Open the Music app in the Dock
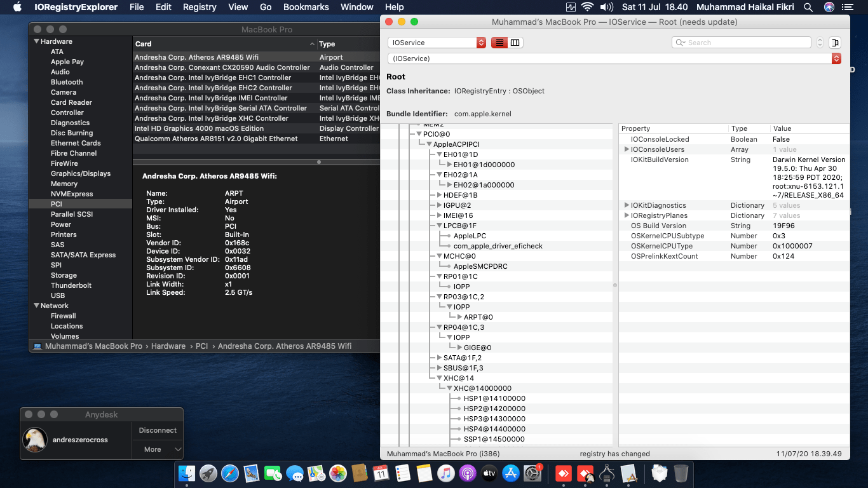Viewport: 868px width, 488px height. pos(446,473)
